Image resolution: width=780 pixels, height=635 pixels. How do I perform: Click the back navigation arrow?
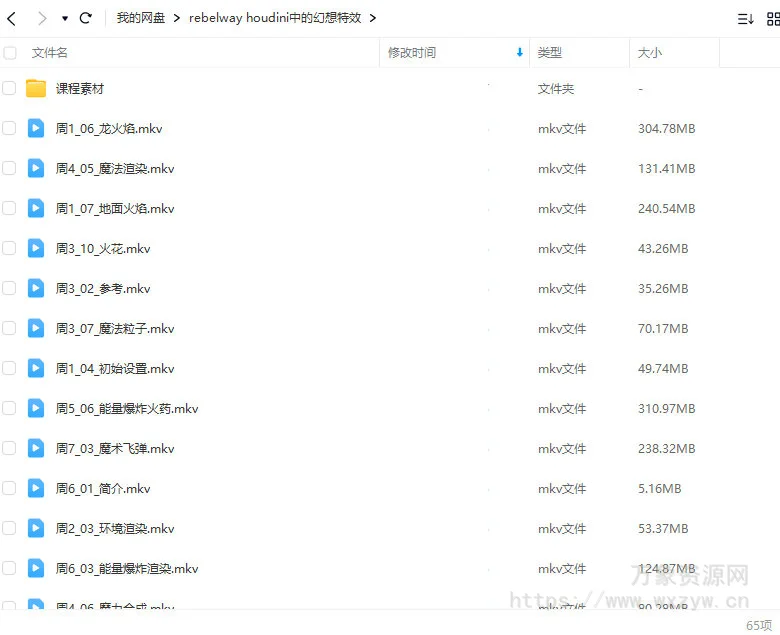point(12,18)
